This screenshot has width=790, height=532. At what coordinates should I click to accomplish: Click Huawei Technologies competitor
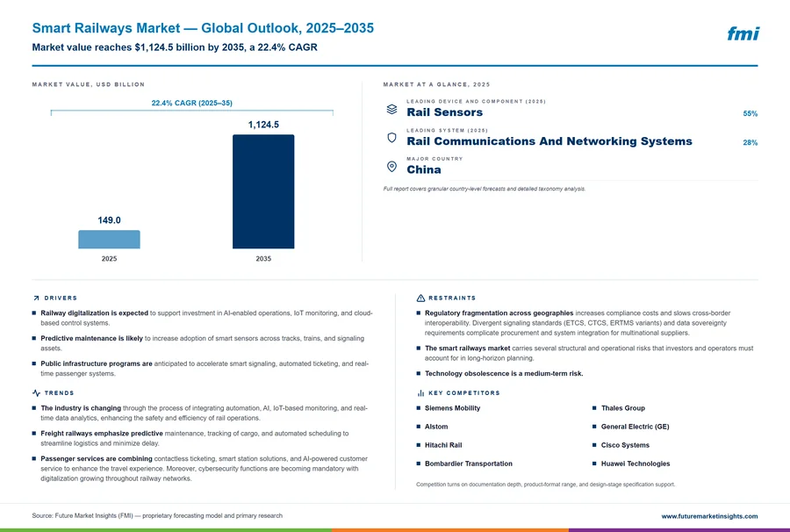(636, 464)
